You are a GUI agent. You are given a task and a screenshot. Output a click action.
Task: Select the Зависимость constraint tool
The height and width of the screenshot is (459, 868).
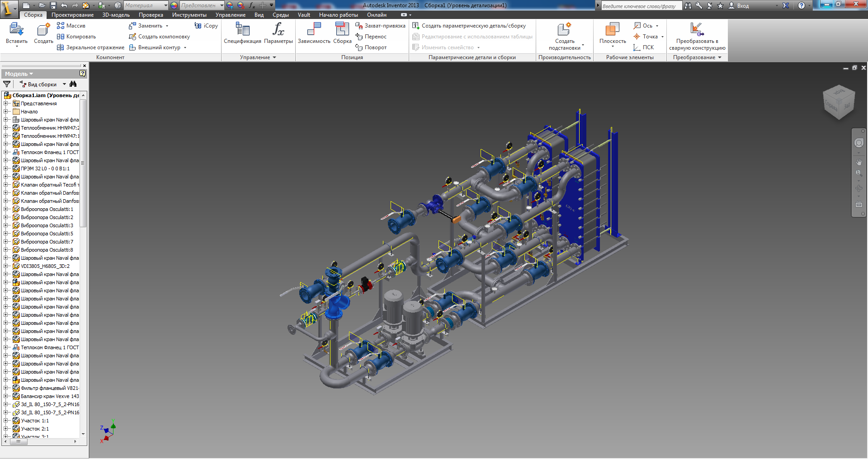coord(314,30)
